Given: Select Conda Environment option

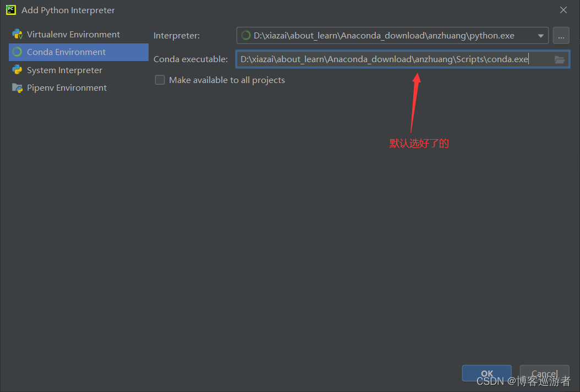Looking at the screenshot, I should tap(79, 52).
